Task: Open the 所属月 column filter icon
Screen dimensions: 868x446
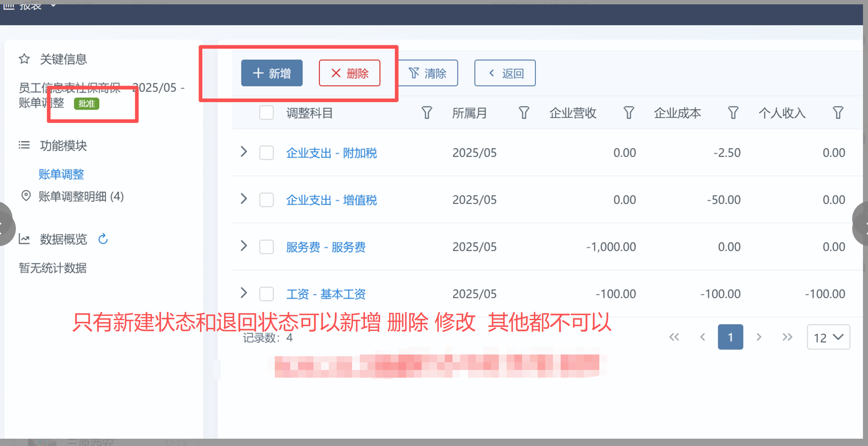Action: (x=524, y=113)
